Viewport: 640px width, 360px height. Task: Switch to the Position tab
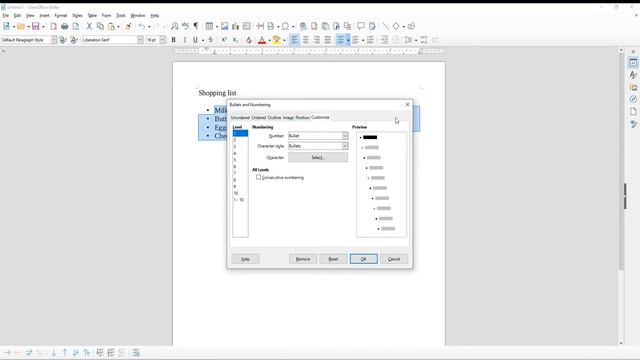point(302,118)
